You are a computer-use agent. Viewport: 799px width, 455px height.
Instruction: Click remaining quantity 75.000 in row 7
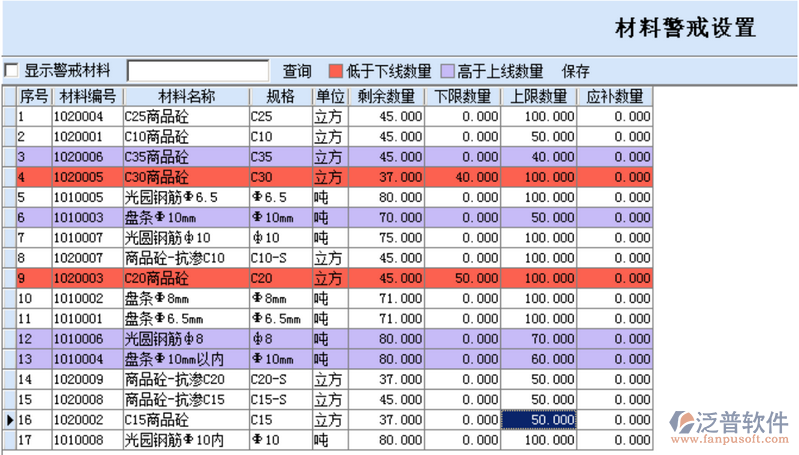(386, 238)
